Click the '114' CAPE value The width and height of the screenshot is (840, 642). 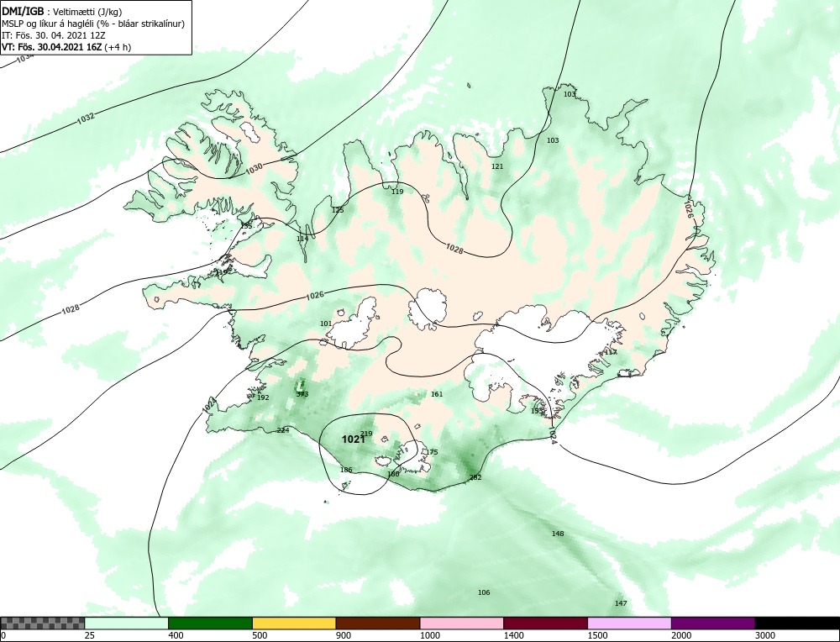point(302,239)
